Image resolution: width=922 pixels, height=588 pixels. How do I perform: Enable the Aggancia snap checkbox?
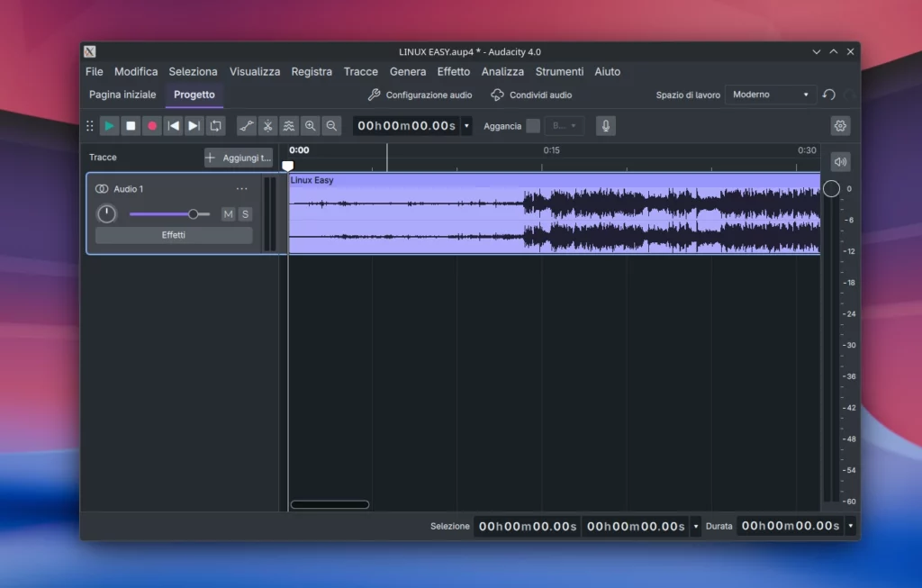pyautogui.click(x=533, y=126)
